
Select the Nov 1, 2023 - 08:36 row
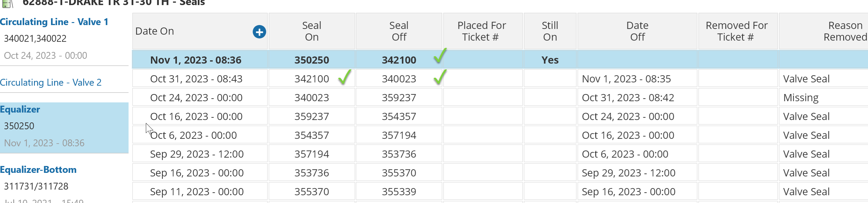(x=195, y=60)
